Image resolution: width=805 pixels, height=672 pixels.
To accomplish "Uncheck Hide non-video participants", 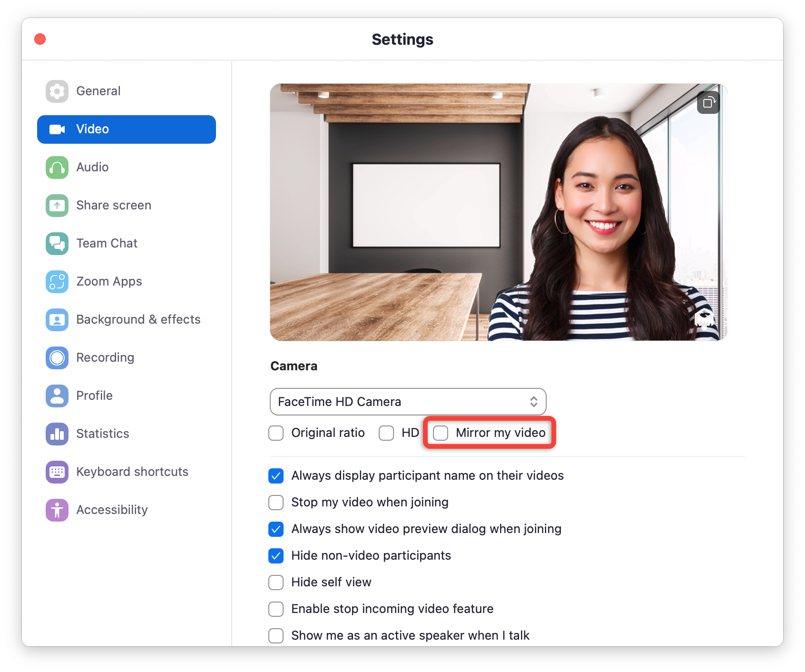I will point(276,556).
